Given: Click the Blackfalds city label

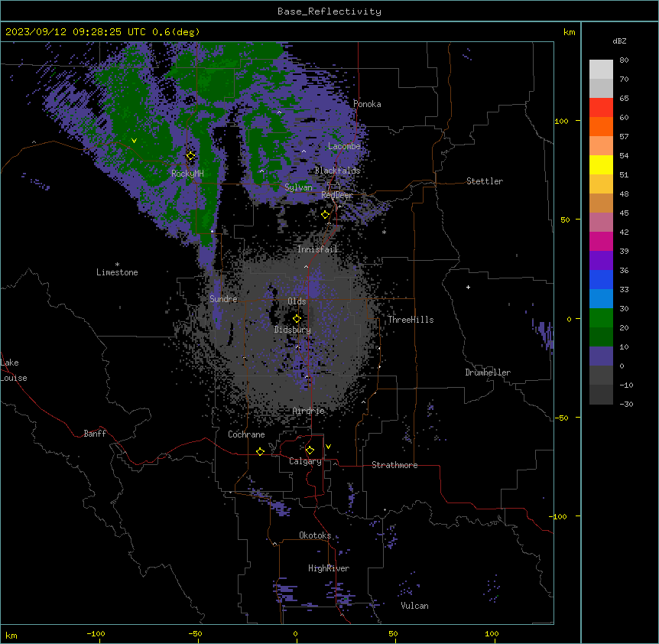Looking at the screenshot, I should coord(337,171).
